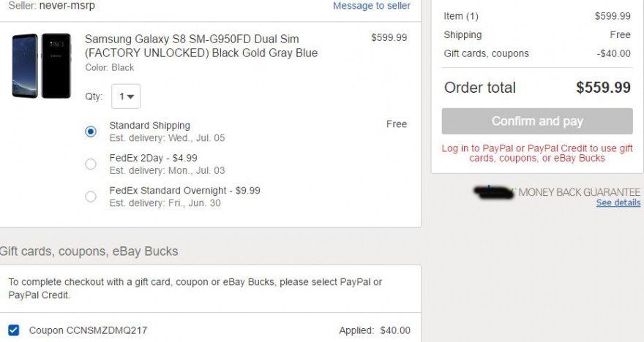Click the -$40.00 gift cards summary line
This screenshot has width=644, height=342.
click(x=613, y=53)
